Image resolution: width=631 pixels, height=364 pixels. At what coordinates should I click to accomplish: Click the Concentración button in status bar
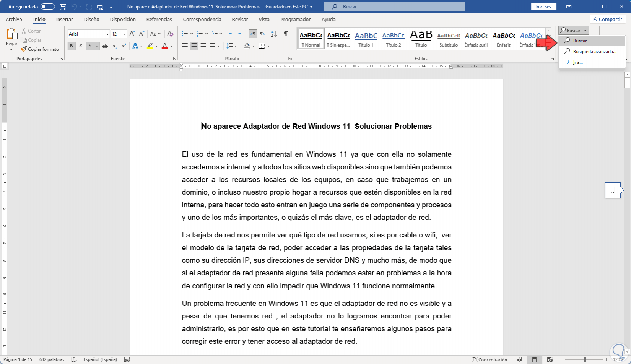(x=490, y=359)
